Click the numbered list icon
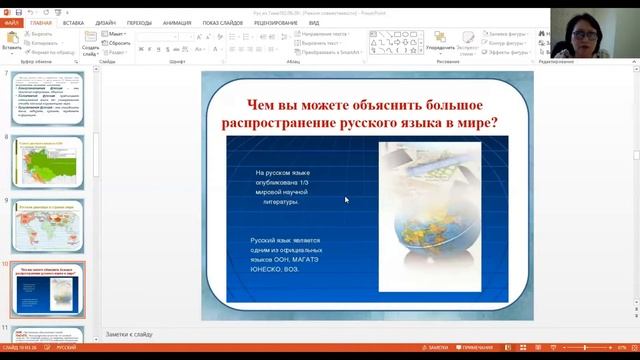Viewport: 640px width, 360px height. [247, 37]
